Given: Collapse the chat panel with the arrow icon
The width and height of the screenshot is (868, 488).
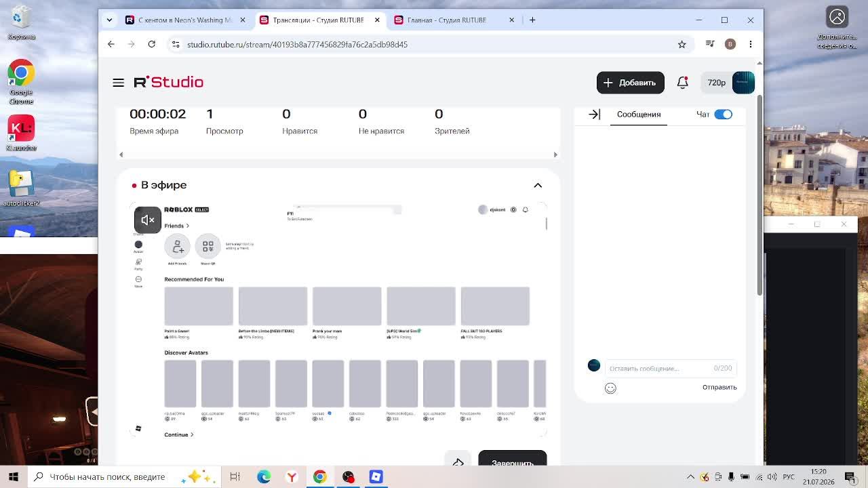Looking at the screenshot, I should pos(595,114).
